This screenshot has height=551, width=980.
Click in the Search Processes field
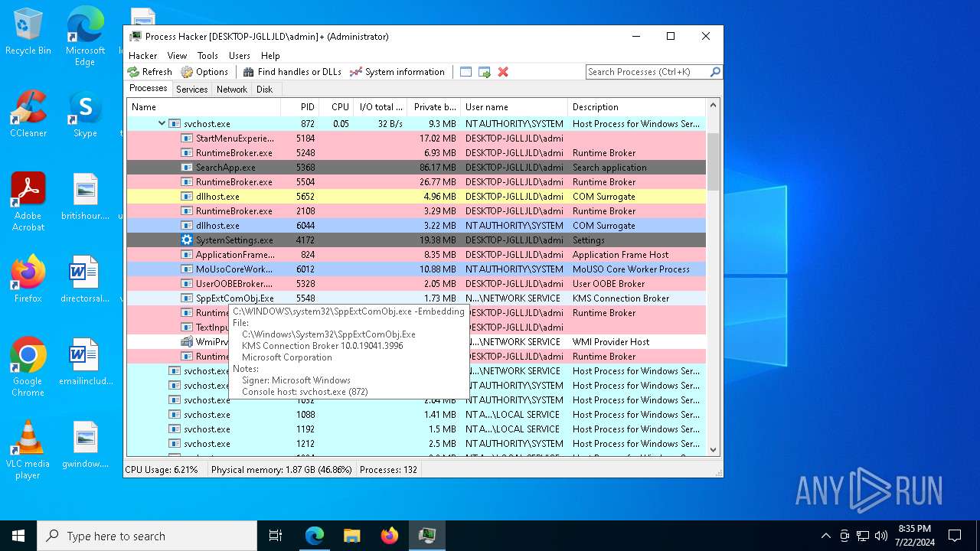click(x=648, y=72)
